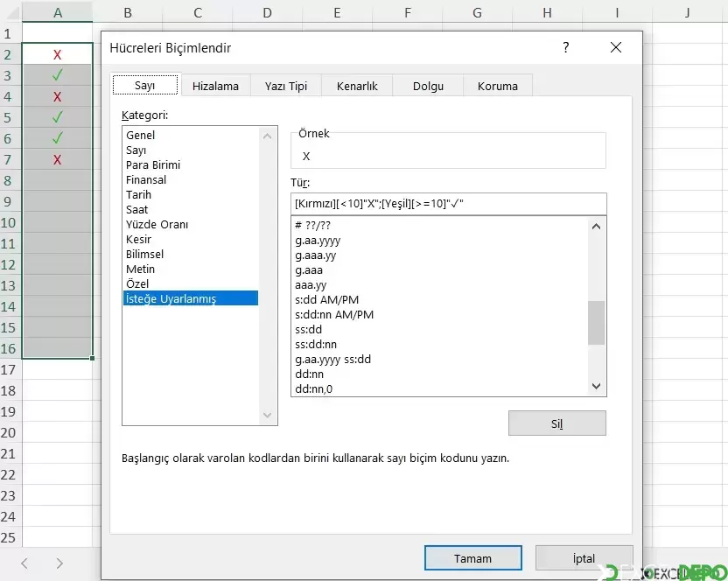The height and width of the screenshot is (581, 728).
Task: Click format list scroll up arrow
Action: 596,226
